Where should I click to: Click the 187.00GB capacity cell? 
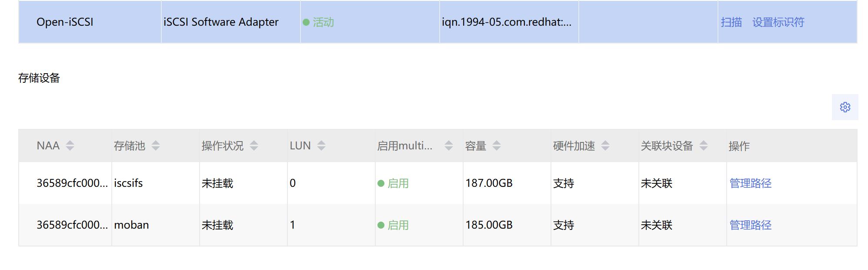489,183
